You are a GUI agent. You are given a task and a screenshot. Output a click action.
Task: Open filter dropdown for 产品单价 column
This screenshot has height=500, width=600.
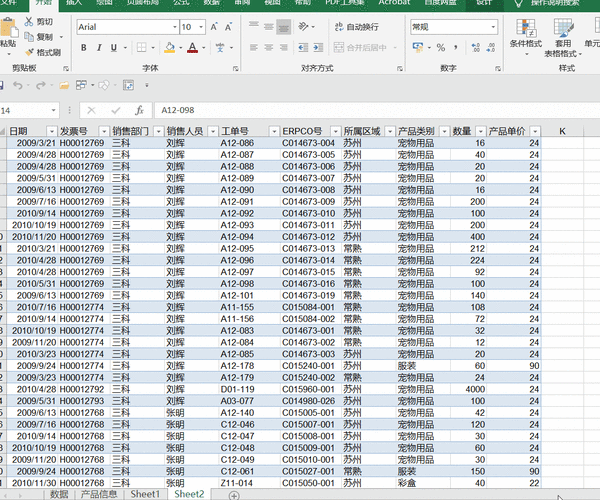535,132
